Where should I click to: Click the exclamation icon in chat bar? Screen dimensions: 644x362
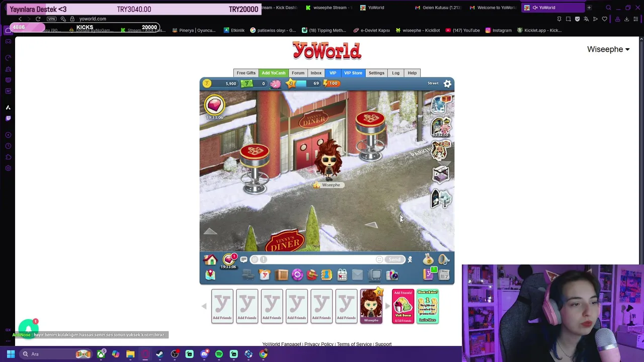pos(264,259)
